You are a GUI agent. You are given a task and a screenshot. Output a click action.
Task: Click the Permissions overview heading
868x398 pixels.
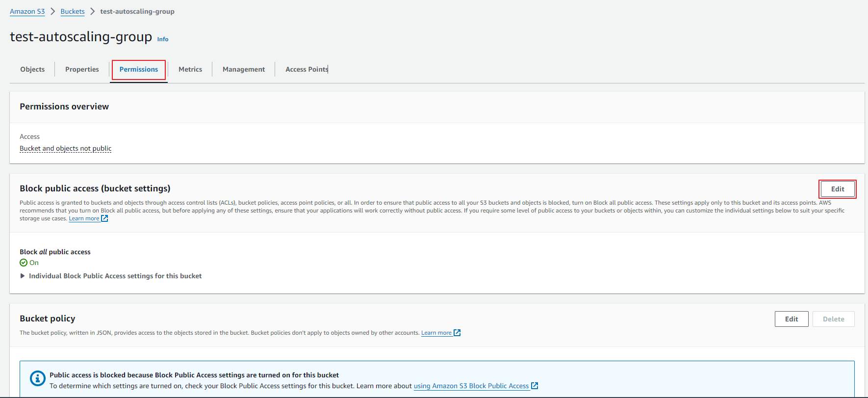[64, 106]
